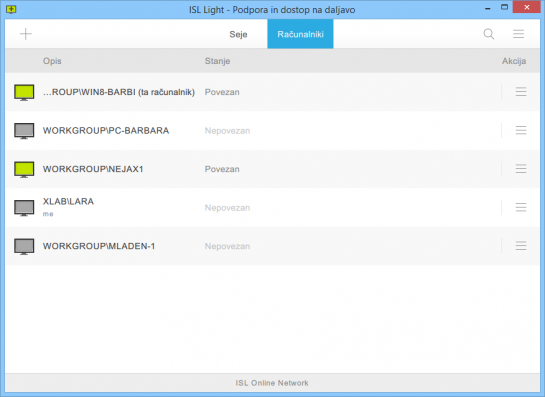The image size is (545, 397).
Task: Click the Akcija column header
Action: coord(514,61)
